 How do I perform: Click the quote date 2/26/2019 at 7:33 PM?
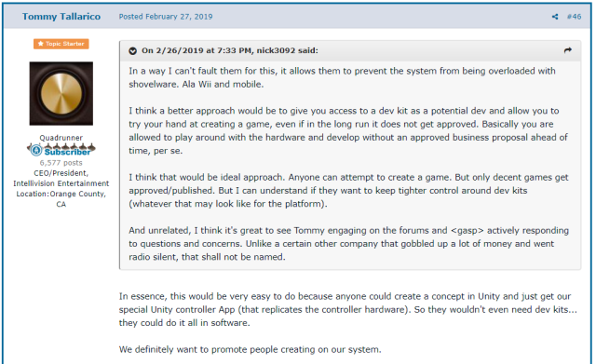197,50
